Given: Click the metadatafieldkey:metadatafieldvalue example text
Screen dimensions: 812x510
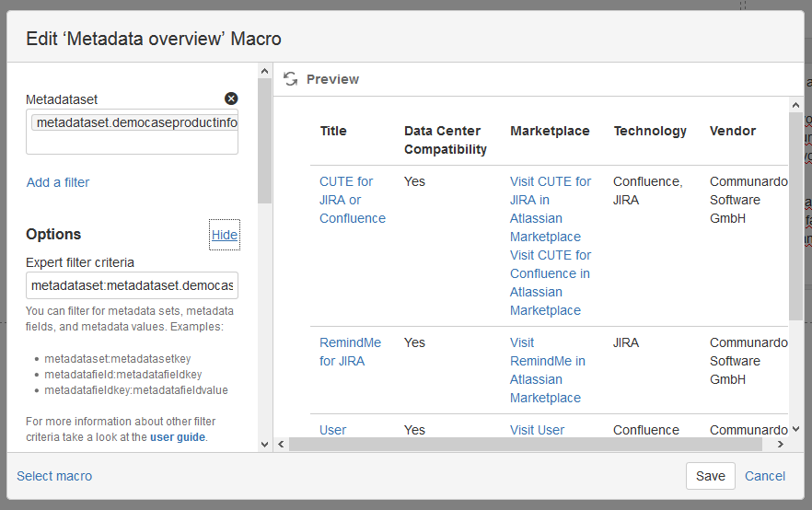Looking at the screenshot, I should (136, 390).
